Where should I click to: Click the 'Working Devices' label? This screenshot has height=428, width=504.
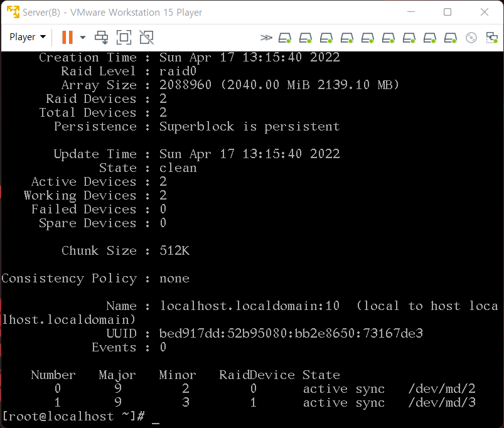pyautogui.click(x=80, y=196)
